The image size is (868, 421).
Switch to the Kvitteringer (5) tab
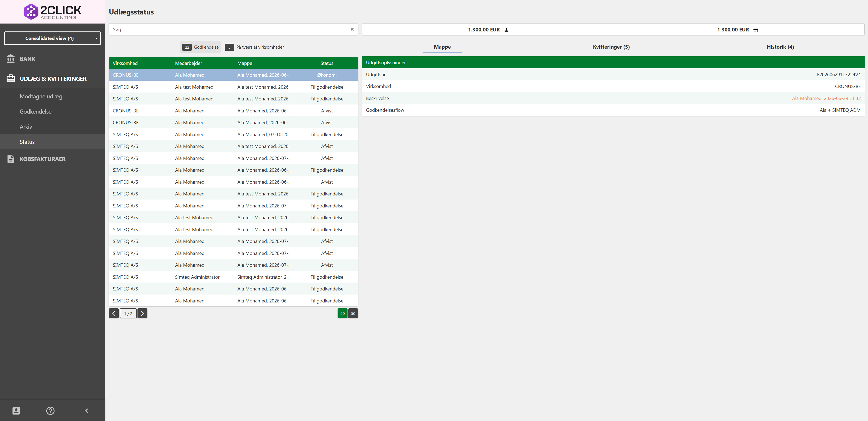[611, 47]
